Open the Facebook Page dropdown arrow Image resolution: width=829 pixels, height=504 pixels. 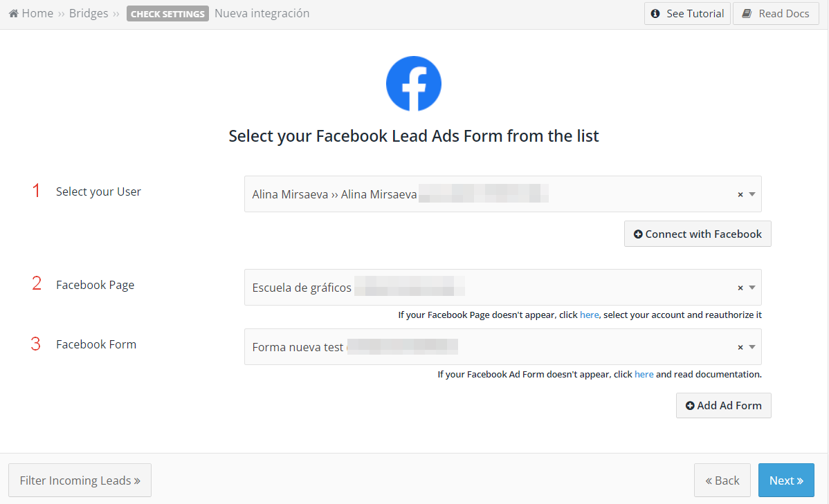coord(751,288)
